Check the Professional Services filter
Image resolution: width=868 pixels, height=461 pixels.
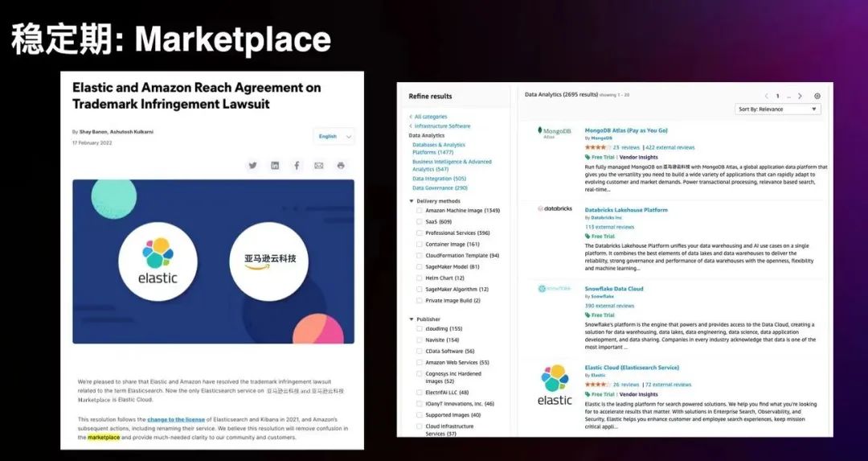(x=420, y=233)
